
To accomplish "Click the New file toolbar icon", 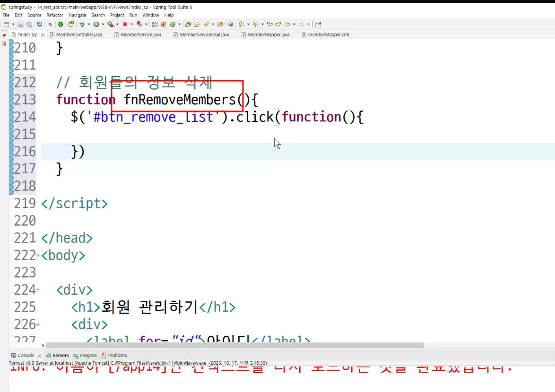I will click(6, 25).
